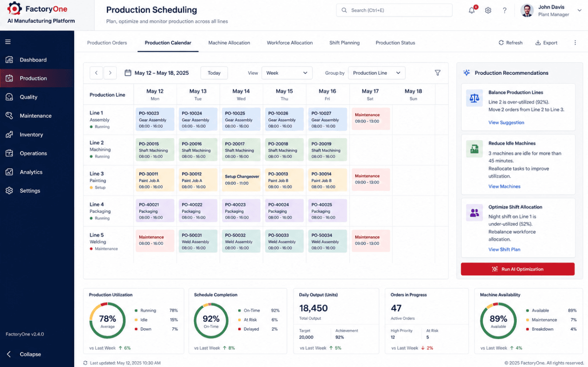Image resolution: width=588 pixels, height=367 pixels.
Task: Click the search magnifier icon
Action: (344, 10)
